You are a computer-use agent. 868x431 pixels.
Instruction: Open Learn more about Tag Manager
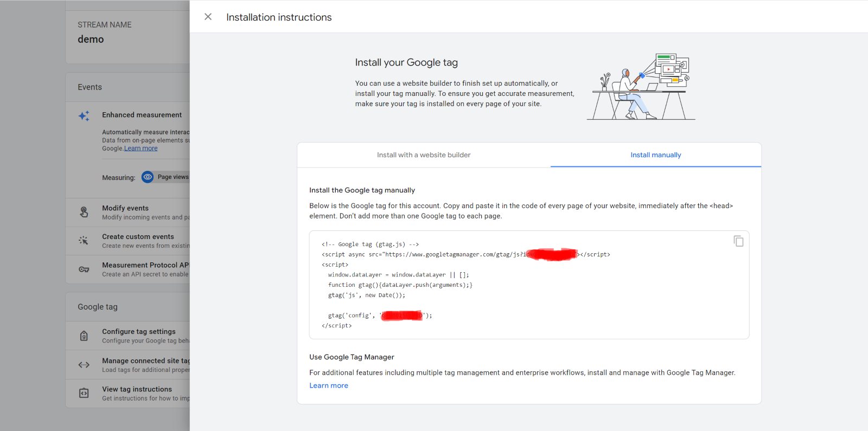[x=329, y=385]
